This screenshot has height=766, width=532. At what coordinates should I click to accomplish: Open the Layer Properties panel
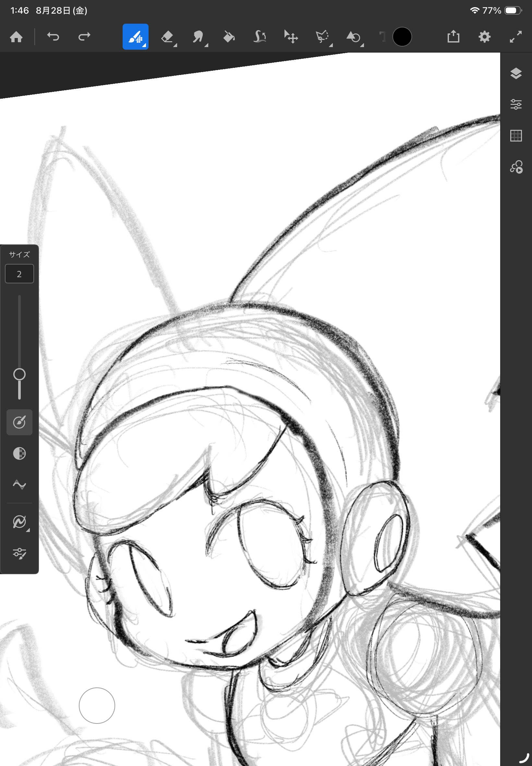(516, 105)
